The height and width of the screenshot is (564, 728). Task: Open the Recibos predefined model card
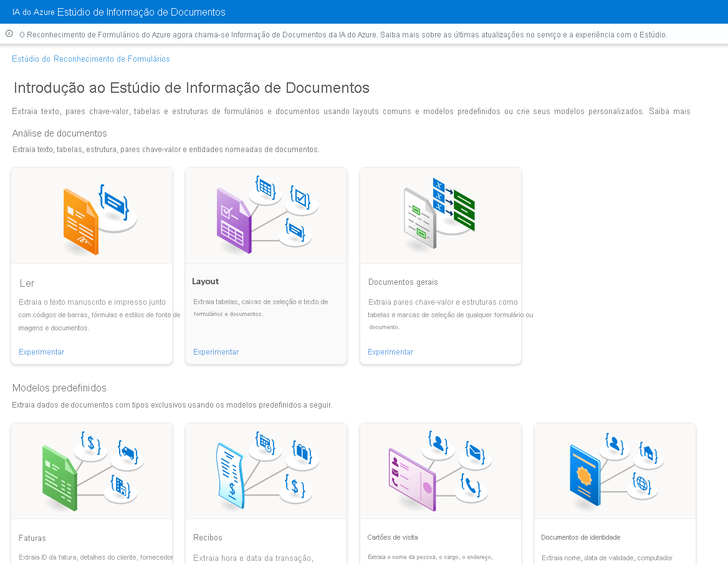click(266, 492)
